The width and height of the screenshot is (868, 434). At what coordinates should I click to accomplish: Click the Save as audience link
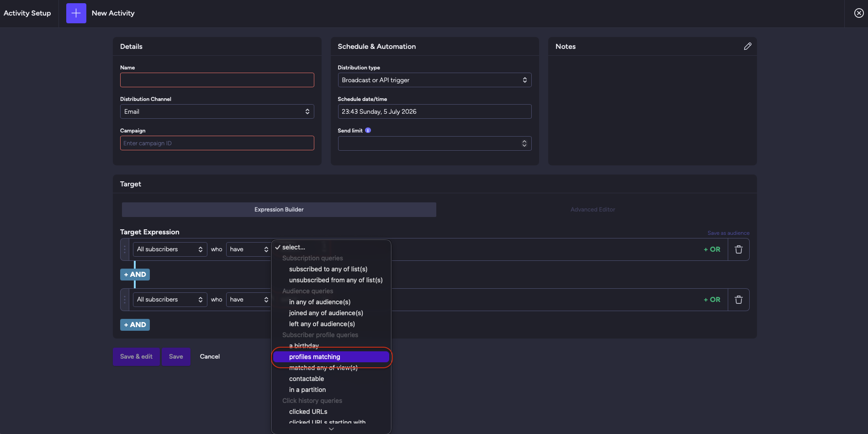728,233
